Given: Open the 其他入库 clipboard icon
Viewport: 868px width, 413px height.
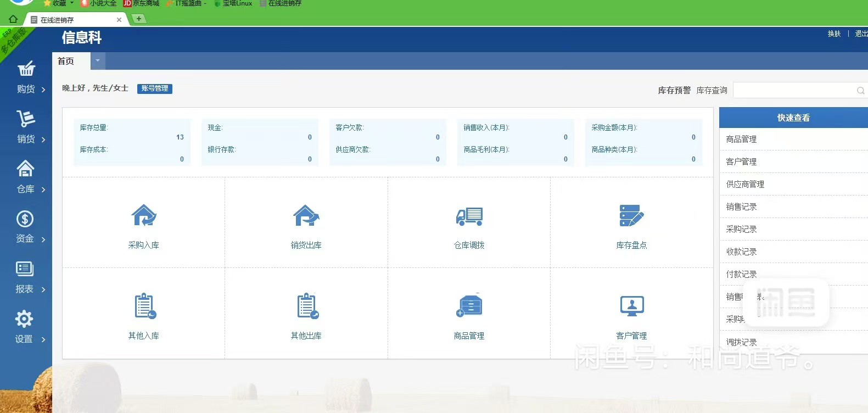Looking at the screenshot, I should pyautogui.click(x=144, y=306).
